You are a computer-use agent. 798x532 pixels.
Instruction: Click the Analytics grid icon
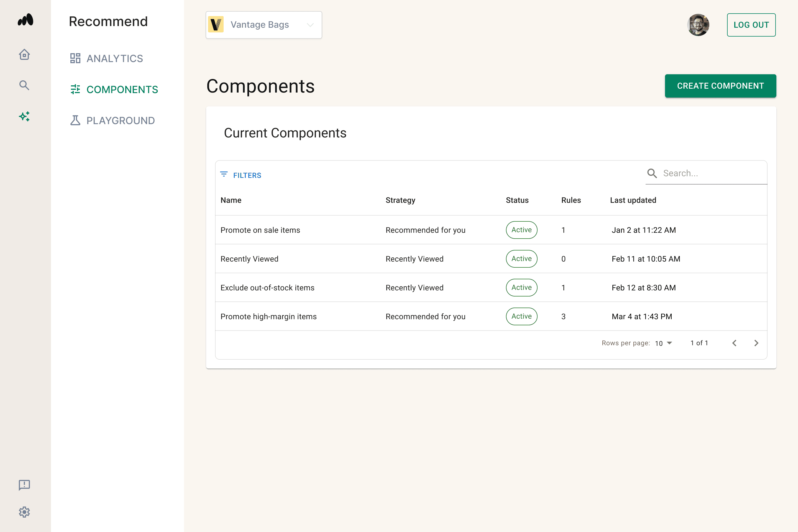pyautogui.click(x=75, y=58)
